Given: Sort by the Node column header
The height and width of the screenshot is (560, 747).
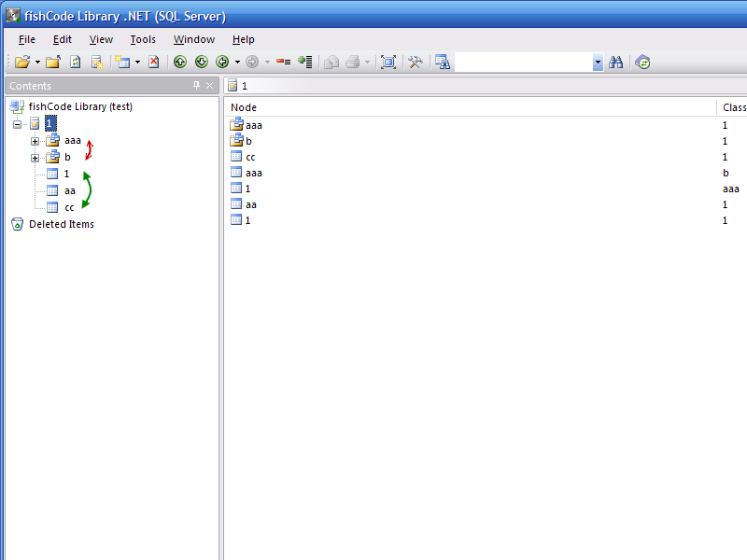Looking at the screenshot, I should (x=244, y=107).
